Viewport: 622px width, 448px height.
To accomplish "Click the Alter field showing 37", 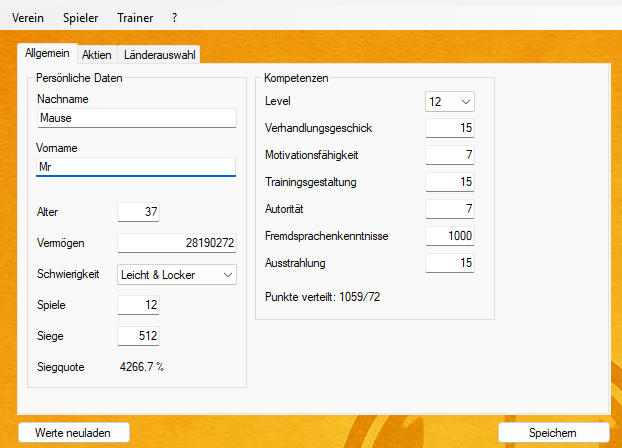I will (x=138, y=212).
